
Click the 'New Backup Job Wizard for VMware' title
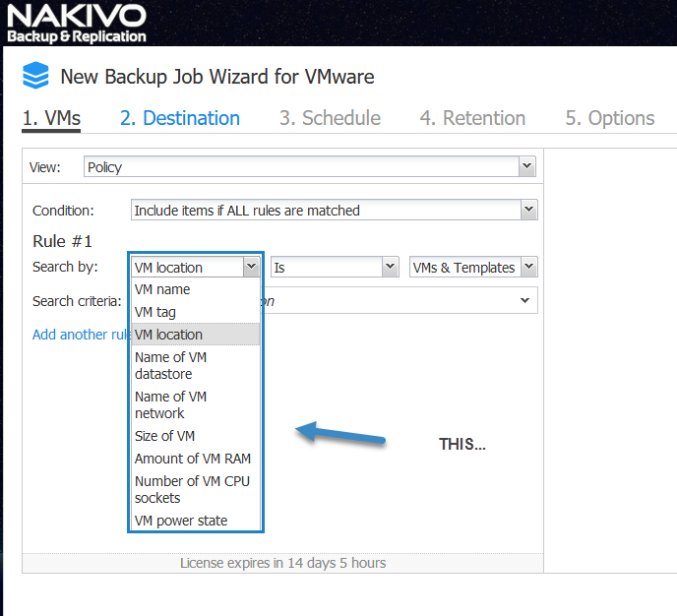217,77
